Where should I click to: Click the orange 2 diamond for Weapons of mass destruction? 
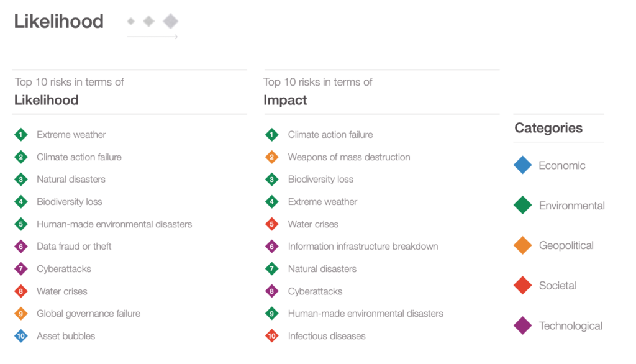[x=272, y=157]
